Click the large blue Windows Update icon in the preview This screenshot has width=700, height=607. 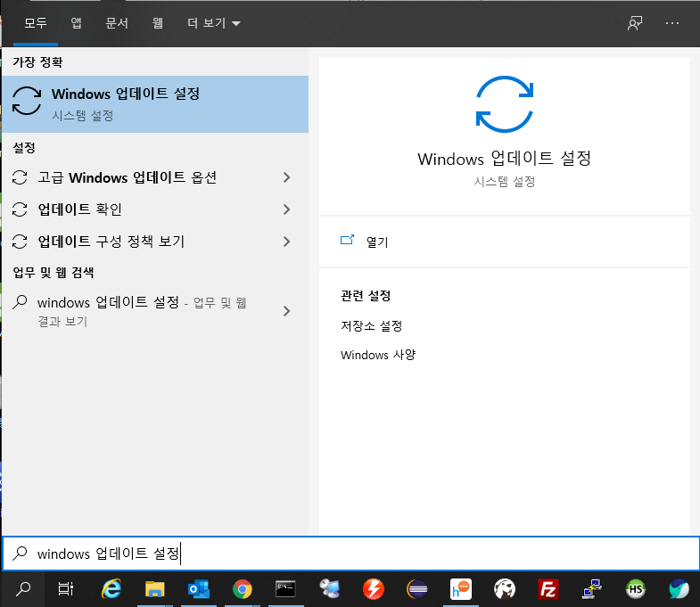coord(505,104)
